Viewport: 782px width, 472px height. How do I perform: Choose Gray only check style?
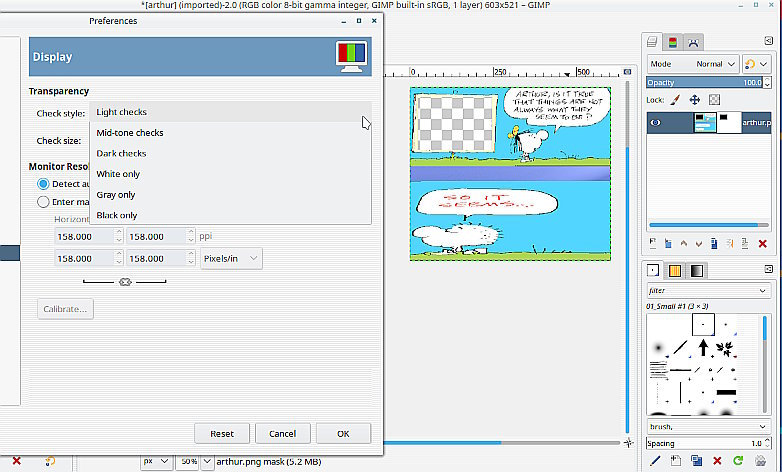tap(230, 195)
